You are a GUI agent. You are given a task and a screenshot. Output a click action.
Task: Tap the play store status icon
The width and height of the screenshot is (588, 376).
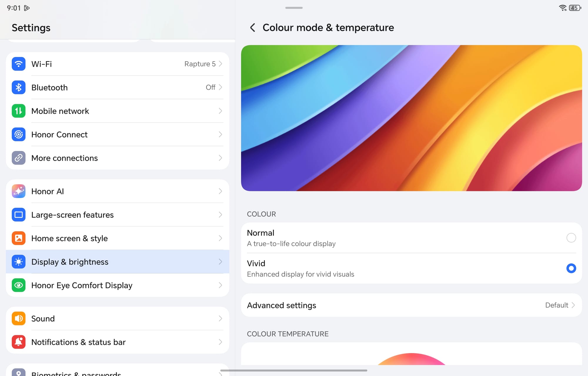[x=27, y=8]
